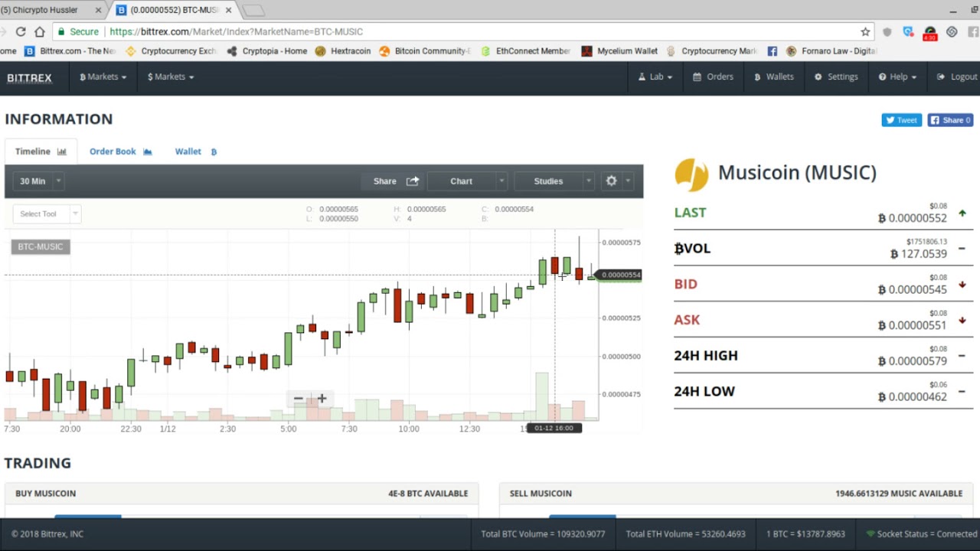Click the browser home icon

(39, 31)
